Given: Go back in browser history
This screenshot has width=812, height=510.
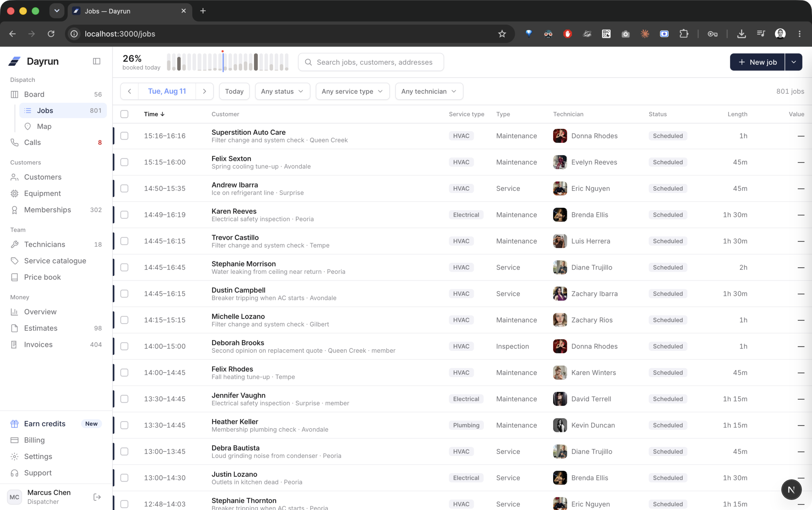Looking at the screenshot, I should (12, 34).
